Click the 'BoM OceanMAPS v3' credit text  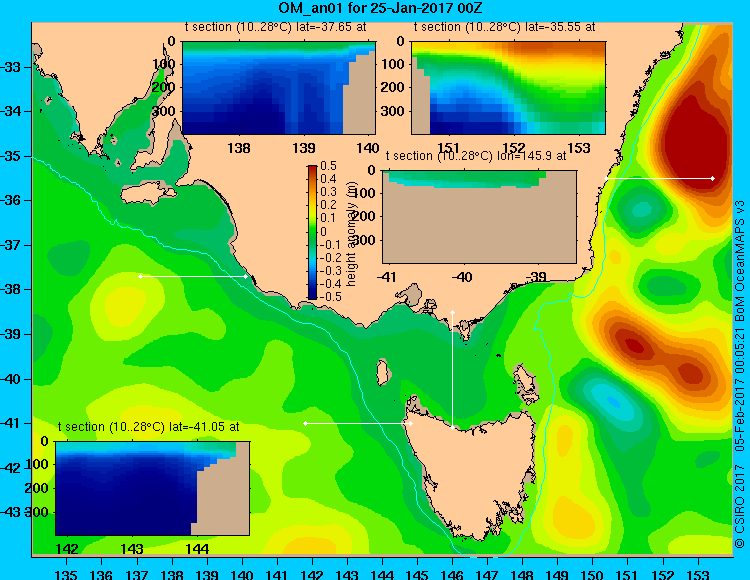(740, 261)
